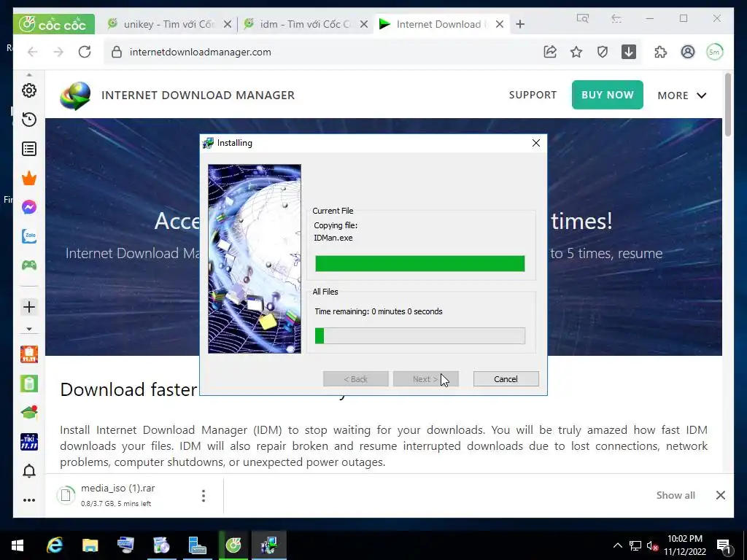Share this page via the toolbar icon
This screenshot has width=747, height=560.
pyautogui.click(x=550, y=52)
